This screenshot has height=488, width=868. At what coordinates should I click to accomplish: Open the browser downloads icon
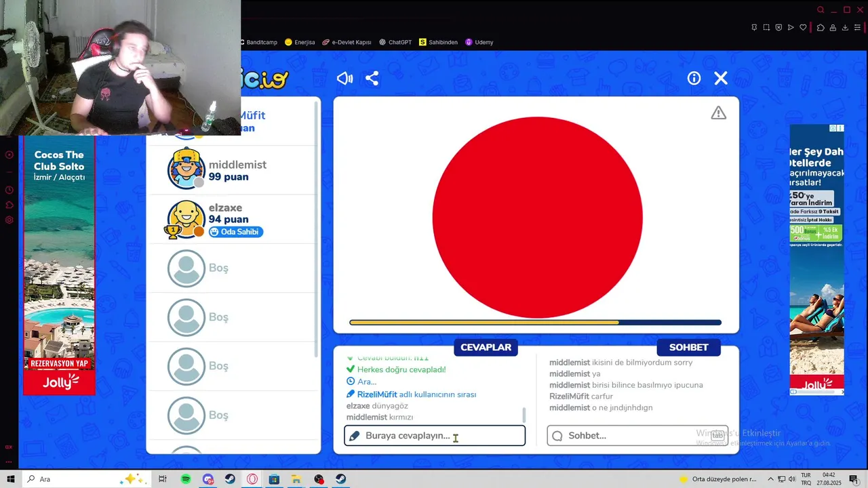click(x=845, y=28)
